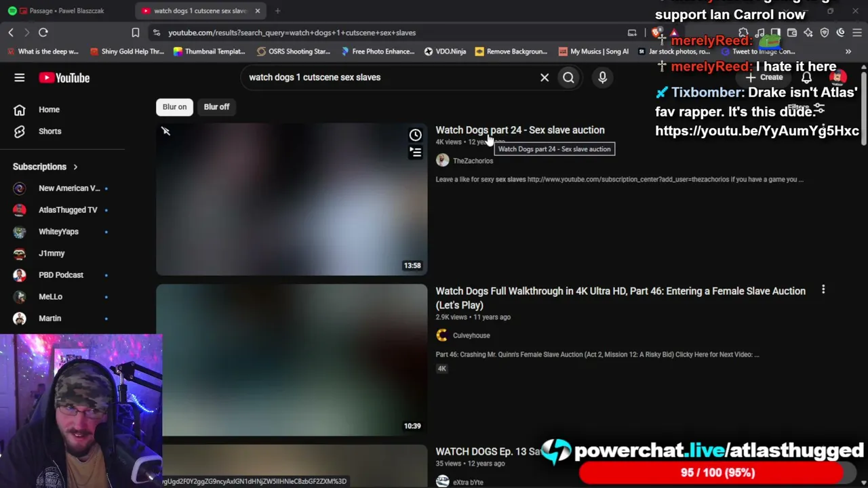Clear the YouTube search box

tap(545, 77)
